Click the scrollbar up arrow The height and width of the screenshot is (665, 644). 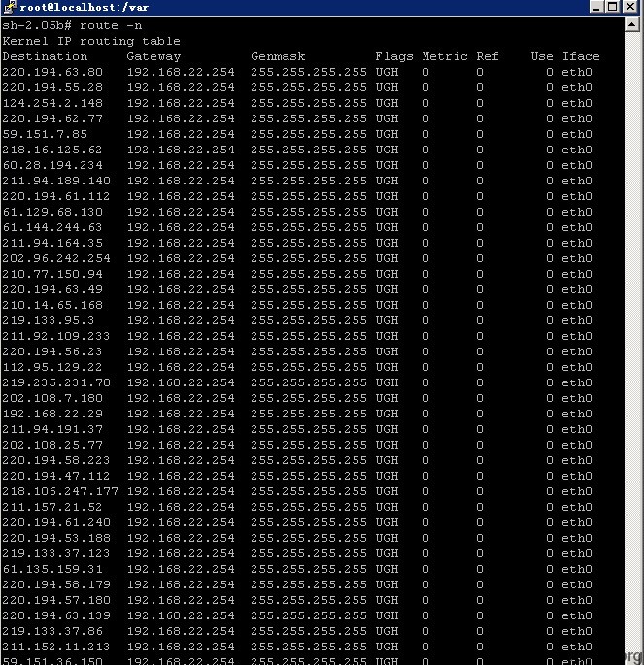coord(631,24)
